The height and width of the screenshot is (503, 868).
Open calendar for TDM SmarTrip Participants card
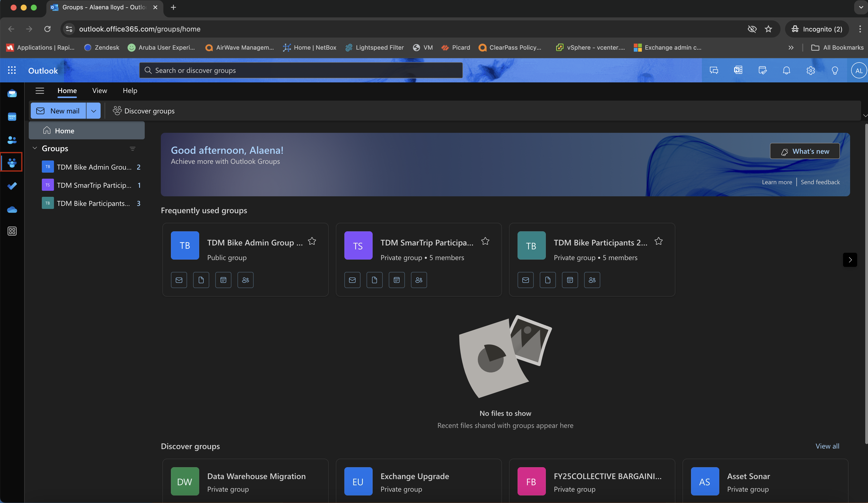click(397, 280)
